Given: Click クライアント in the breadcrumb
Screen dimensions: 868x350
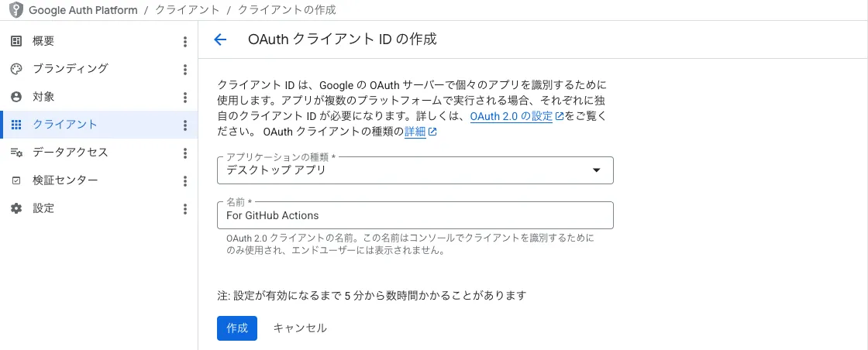Looking at the screenshot, I should pos(188,10).
